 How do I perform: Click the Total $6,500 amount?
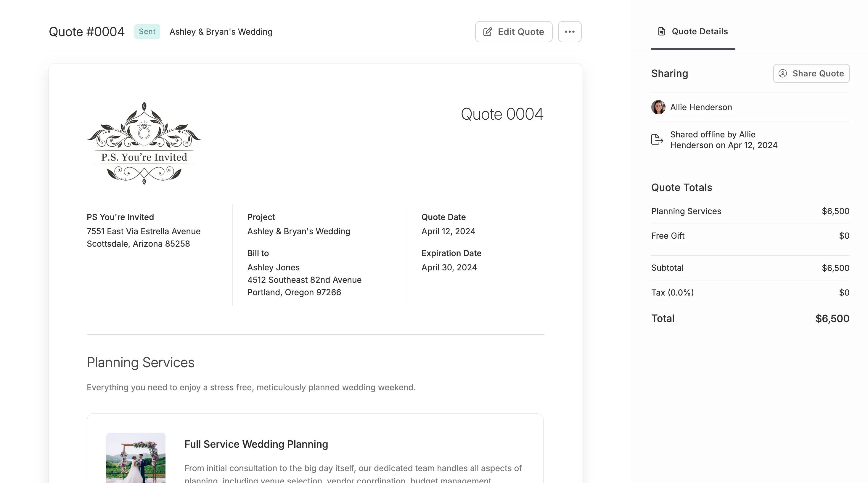click(x=832, y=319)
